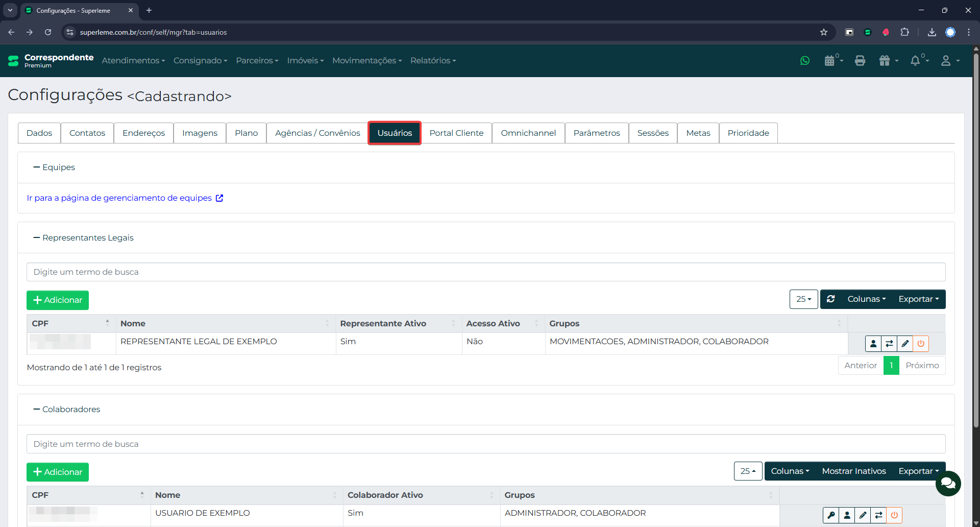The height and width of the screenshot is (527, 980).
Task: Click Adicionar under Representantes Legais
Action: [x=58, y=300]
